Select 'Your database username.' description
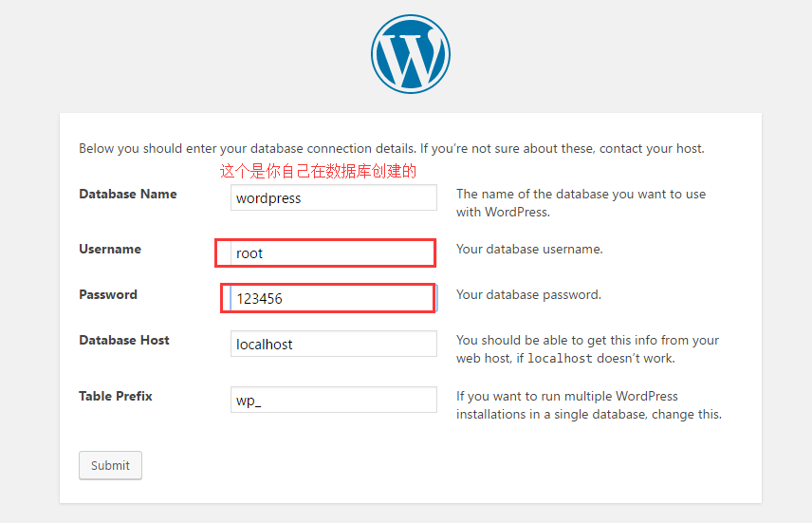The width and height of the screenshot is (812, 523). [x=529, y=249]
